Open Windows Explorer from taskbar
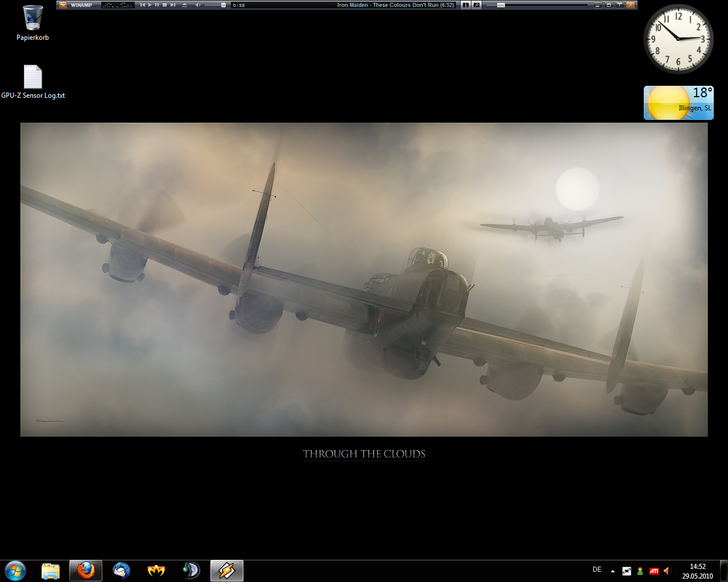 pyautogui.click(x=51, y=571)
